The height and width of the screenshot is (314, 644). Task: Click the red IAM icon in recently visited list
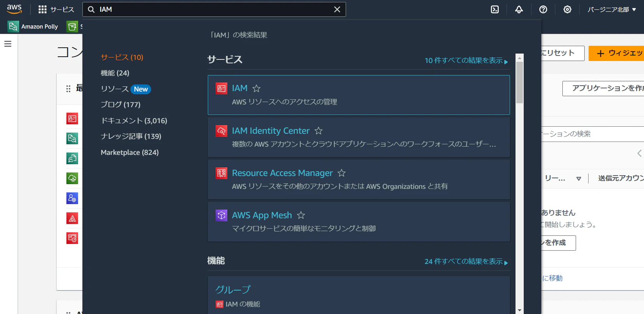pos(72,118)
